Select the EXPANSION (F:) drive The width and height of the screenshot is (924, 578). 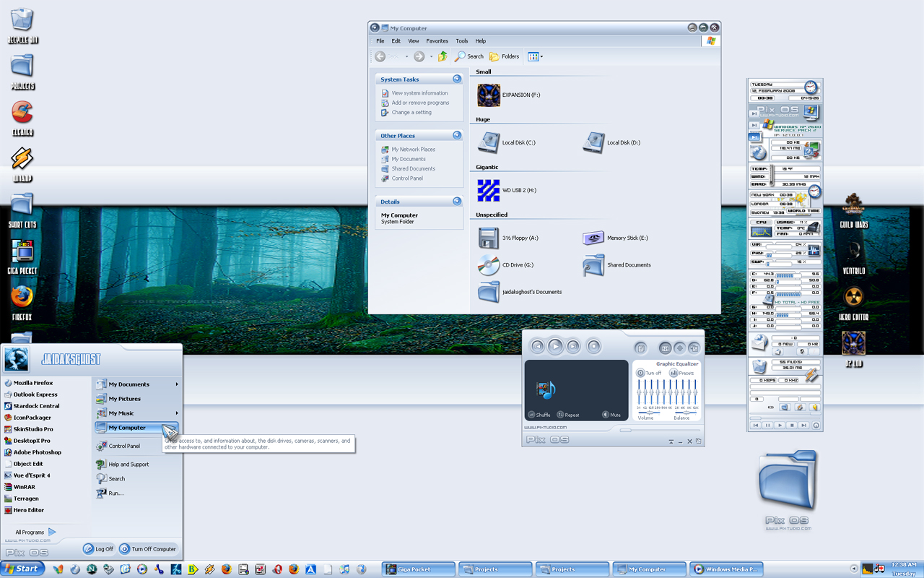508,95
